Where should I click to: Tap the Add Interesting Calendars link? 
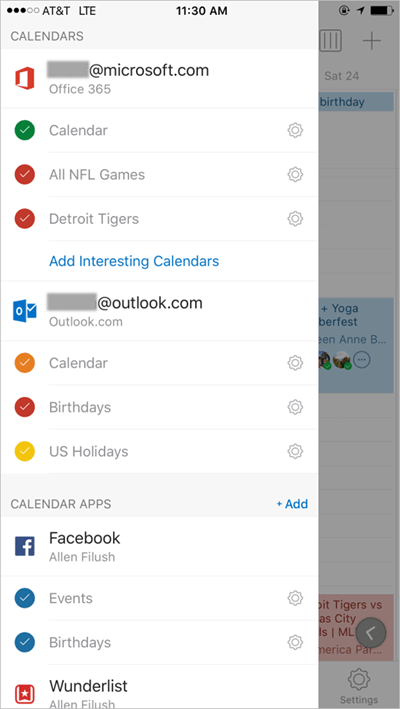134,261
